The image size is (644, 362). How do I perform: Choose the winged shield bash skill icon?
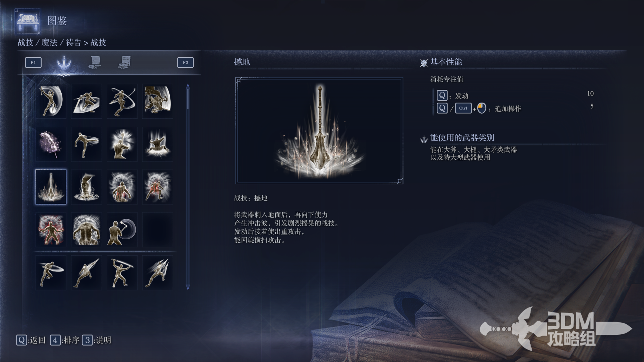[x=157, y=101]
